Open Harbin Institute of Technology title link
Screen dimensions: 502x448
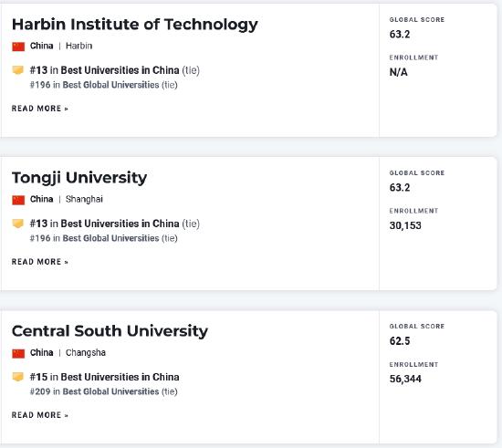[x=135, y=25]
